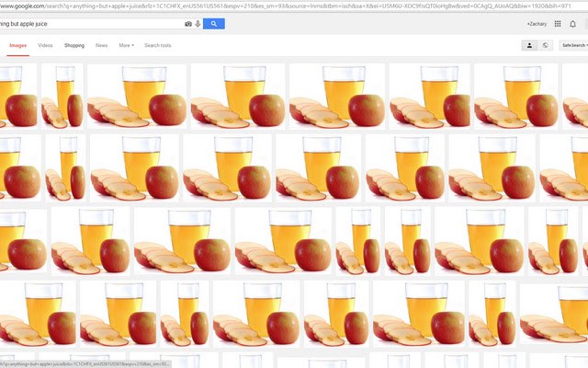
Task: Select the Images tab
Action: [x=18, y=45]
